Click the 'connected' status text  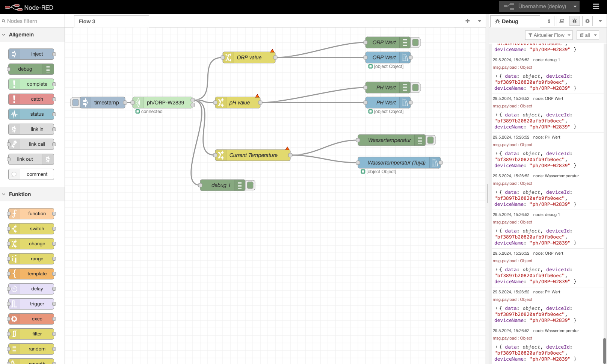coord(152,112)
